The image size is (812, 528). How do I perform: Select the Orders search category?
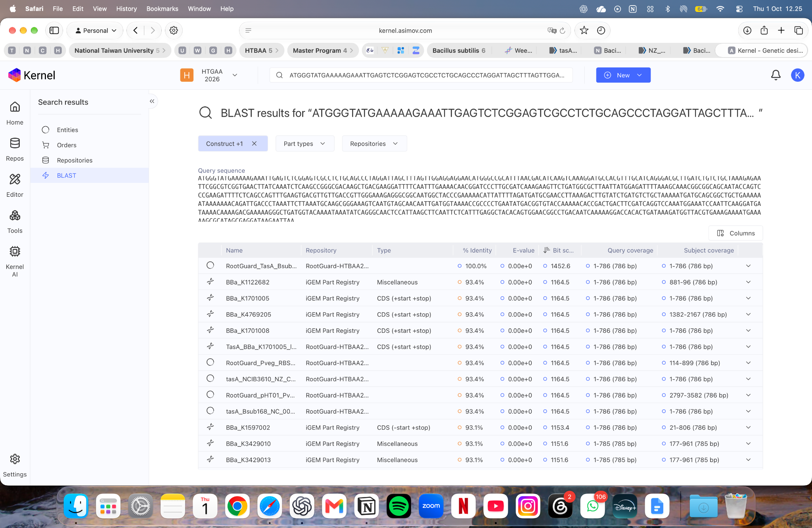(x=67, y=145)
